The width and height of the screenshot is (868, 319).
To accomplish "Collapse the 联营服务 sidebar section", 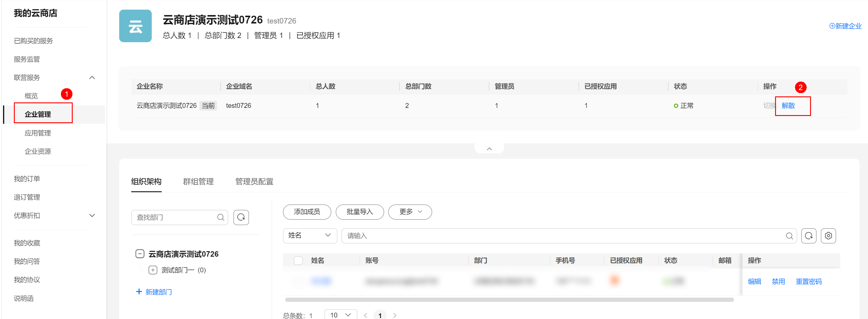I will 92,78.
